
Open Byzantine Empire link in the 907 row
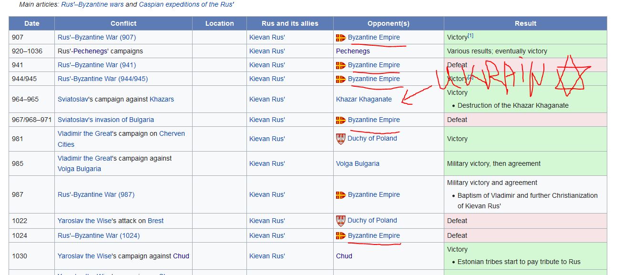pos(374,37)
